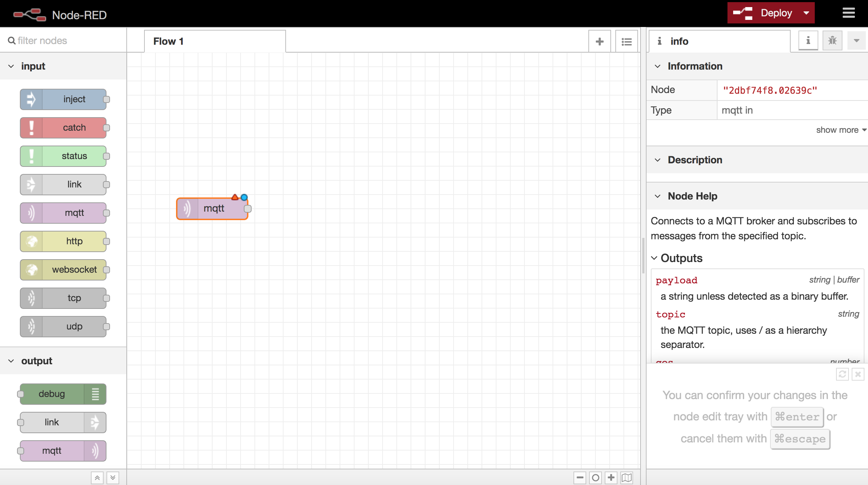The width and height of the screenshot is (868, 485).
Task: Open the debug messages sidebar tab
Action: [x=832, y=40]
